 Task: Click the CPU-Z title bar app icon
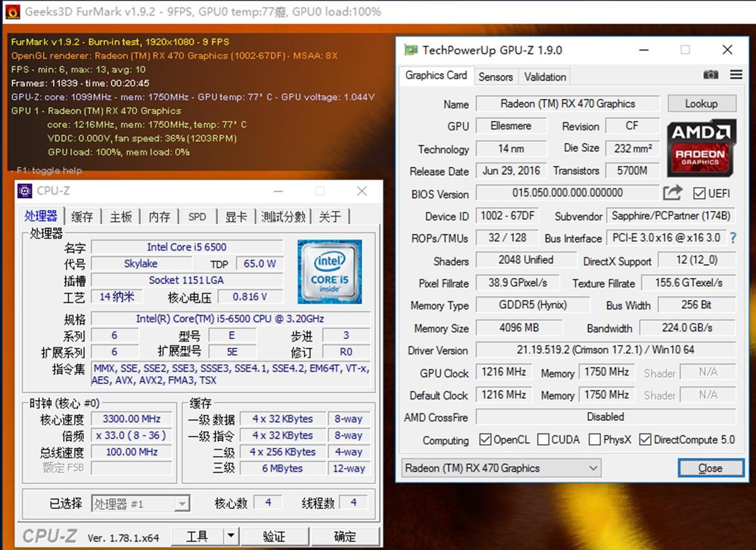coord(25,191)
